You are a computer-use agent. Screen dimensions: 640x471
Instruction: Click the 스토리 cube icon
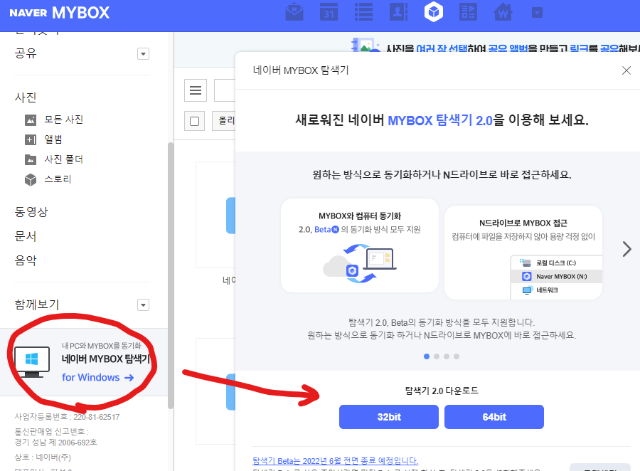(x=31, y=180)
